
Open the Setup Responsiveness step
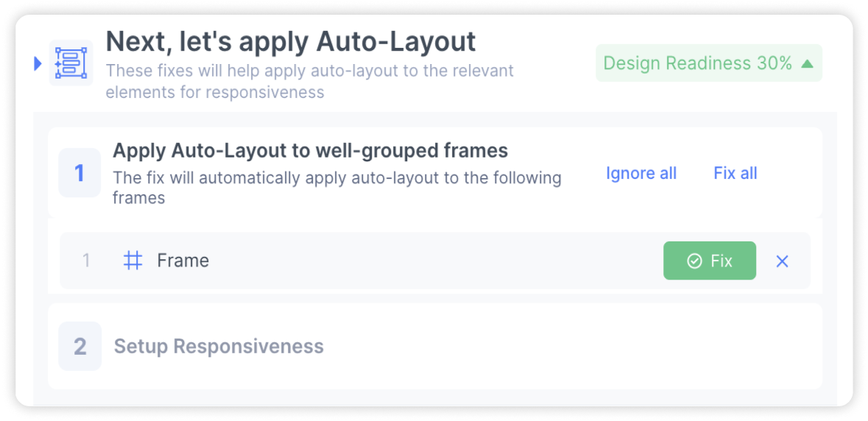[219, 347]
